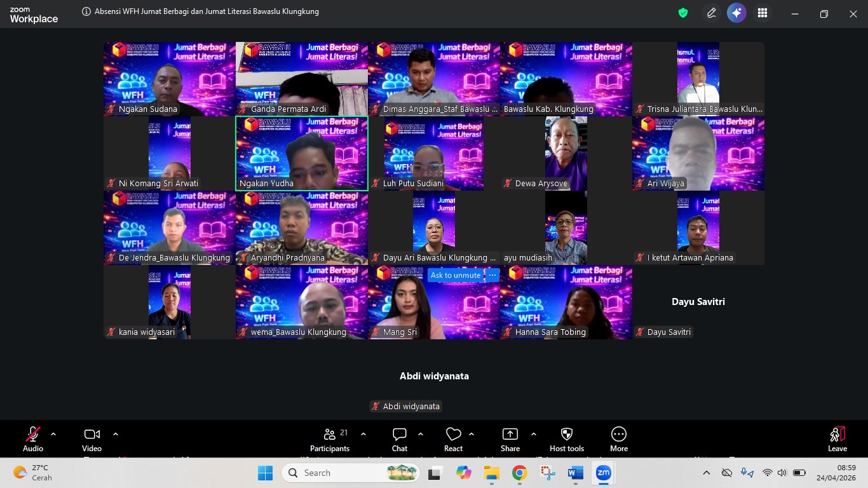Select Ngakan Yudha's video thumbnail

301,152
